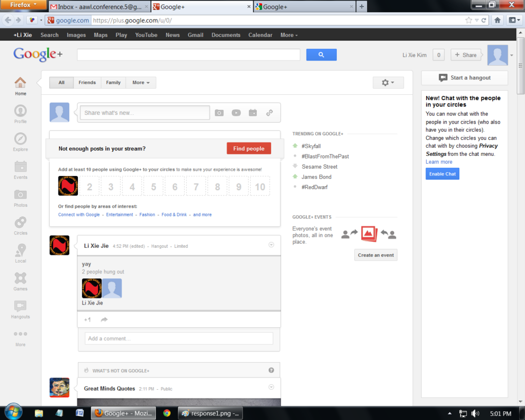Open account dropdown arrow beside profile photo
525x420 pixels.
512,55
